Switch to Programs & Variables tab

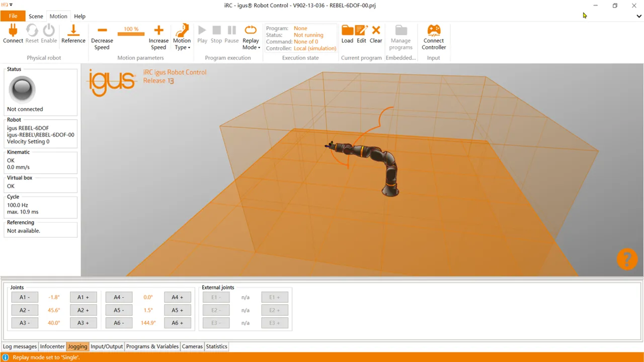pyautogui.click(x=152, y=346)
